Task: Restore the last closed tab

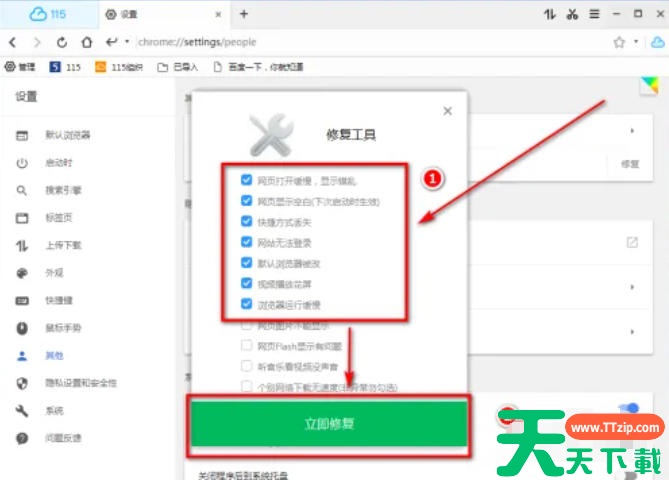Action: pos(111,42)
